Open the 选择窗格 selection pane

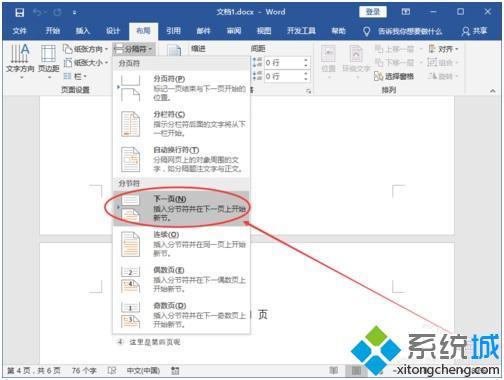tap(394, 76)
